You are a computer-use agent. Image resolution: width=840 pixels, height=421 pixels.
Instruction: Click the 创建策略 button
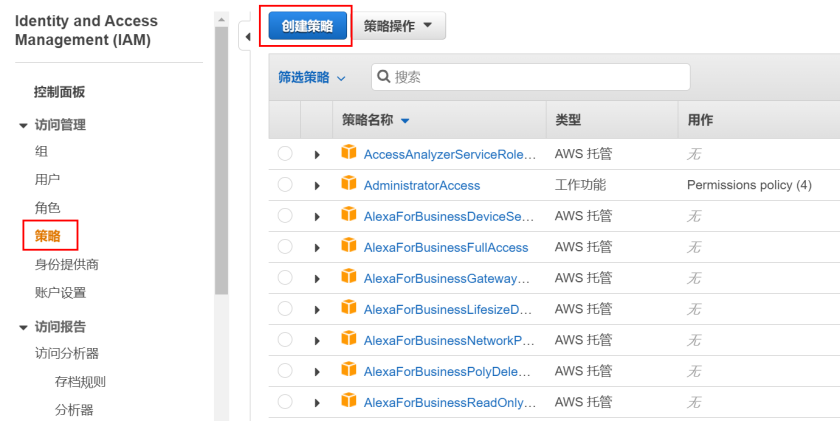point(308,26)
